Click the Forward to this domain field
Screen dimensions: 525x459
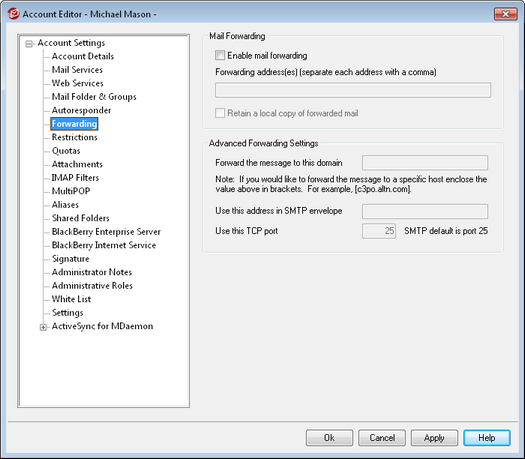click(x=425, y=163)
